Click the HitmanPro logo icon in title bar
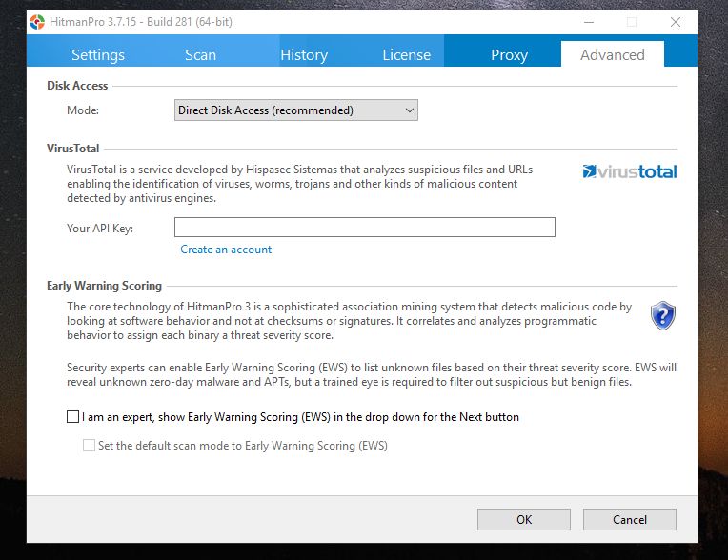This screenshot has height=560, width=728. tap(37, 22)
